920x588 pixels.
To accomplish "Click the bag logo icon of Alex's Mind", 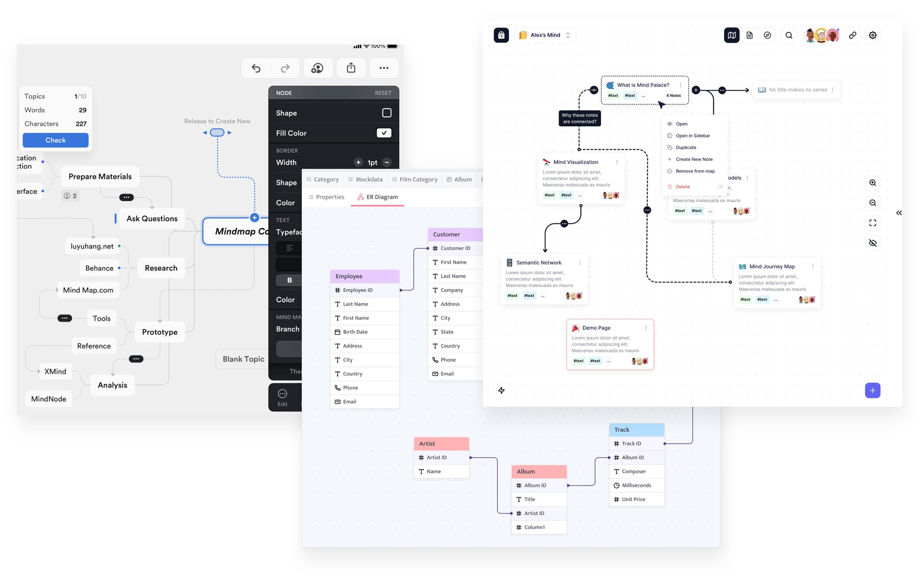I will coord(501,35).
